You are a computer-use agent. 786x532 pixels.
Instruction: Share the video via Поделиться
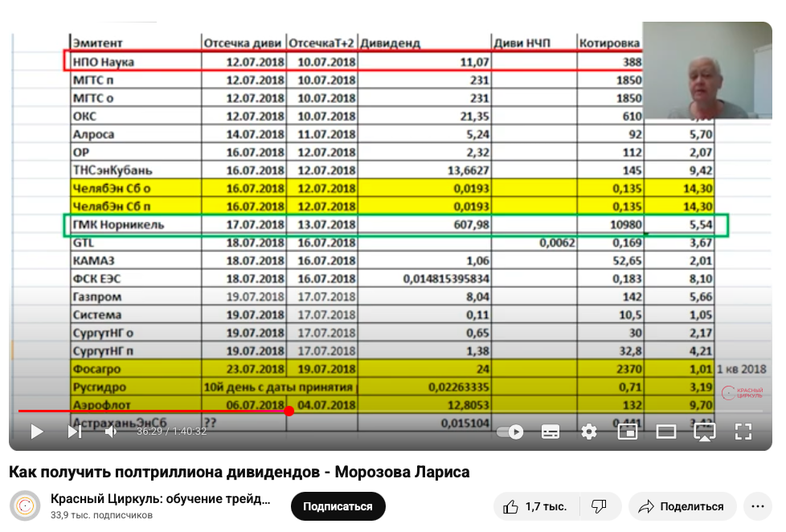682,506
